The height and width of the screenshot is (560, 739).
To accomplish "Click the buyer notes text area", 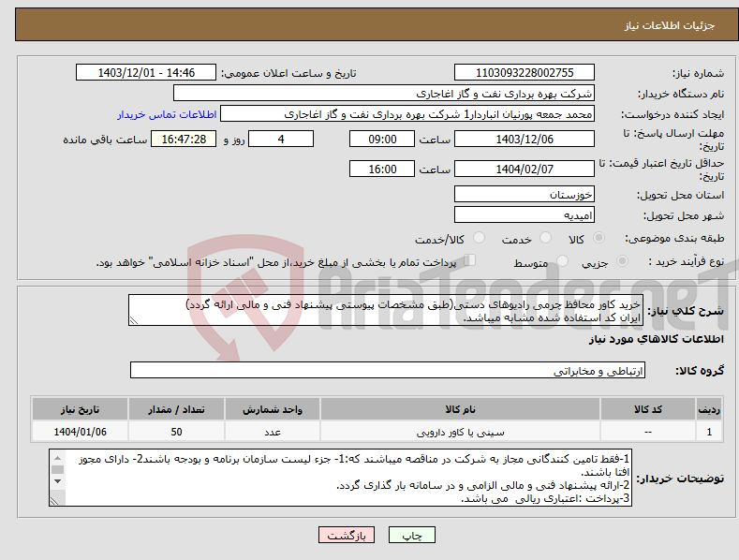I will (340, 478).
